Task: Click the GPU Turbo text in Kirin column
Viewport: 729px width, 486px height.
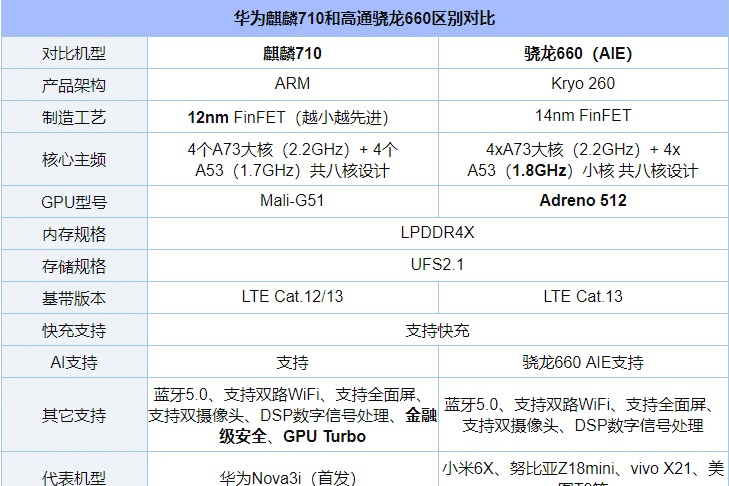Action: coord(324,436)
